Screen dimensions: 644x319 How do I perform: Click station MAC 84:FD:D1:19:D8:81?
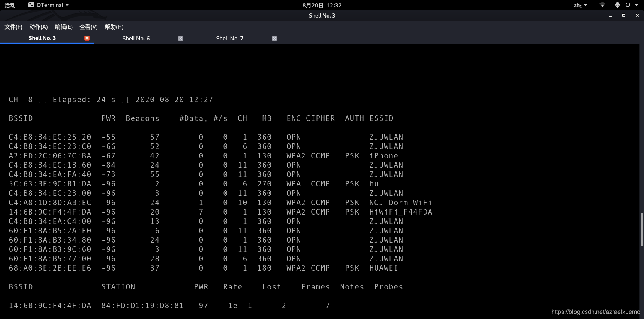(142, 306)
